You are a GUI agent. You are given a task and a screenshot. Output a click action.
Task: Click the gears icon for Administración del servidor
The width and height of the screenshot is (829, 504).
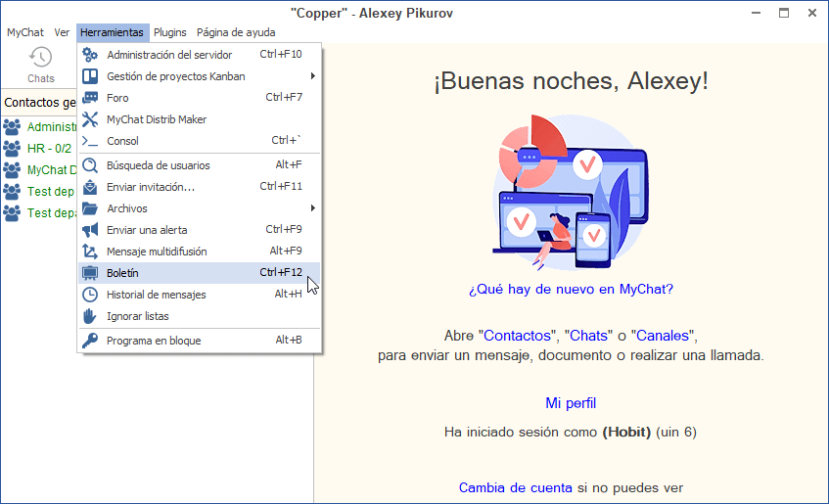[x=90, y=55]
